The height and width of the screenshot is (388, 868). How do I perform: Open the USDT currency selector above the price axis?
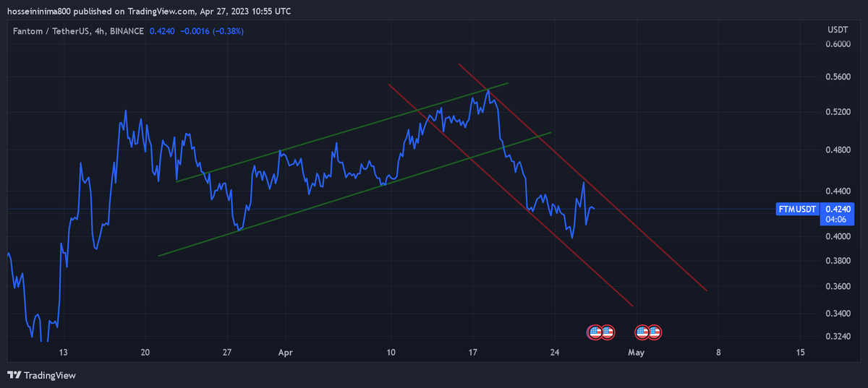tap(837, 30)
